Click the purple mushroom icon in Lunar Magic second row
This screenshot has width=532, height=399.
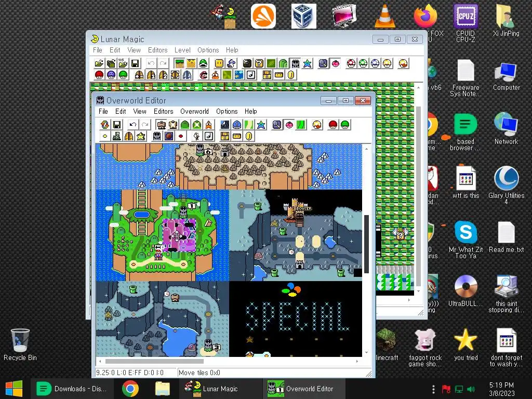click(x=111, y=75)
